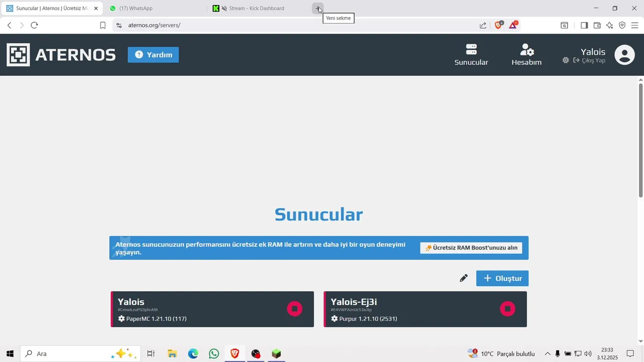The height and width of the screenshot is (362, 644).
Task: Open the volume control in tray
Action: click(x=588, y=353)
